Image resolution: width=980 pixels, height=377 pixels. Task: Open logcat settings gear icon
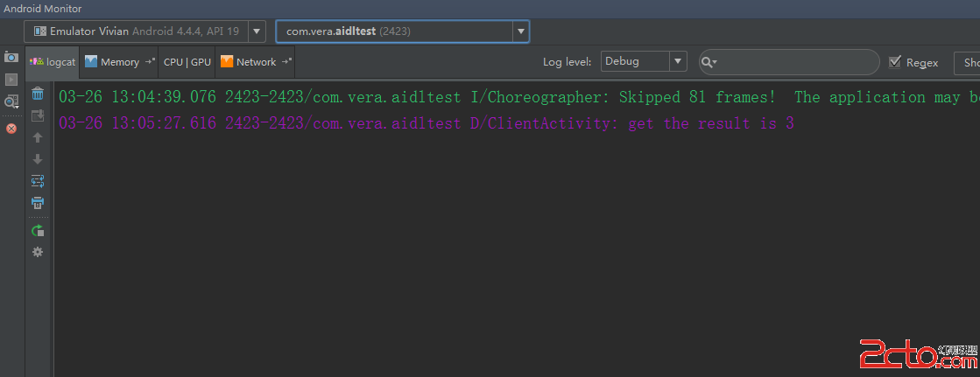[x=38, y=252]
